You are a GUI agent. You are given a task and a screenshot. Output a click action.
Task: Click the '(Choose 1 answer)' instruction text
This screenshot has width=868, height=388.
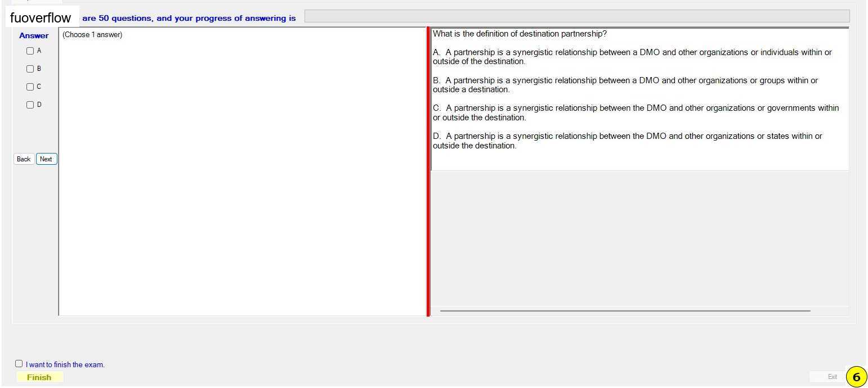(x=92, y=35)
